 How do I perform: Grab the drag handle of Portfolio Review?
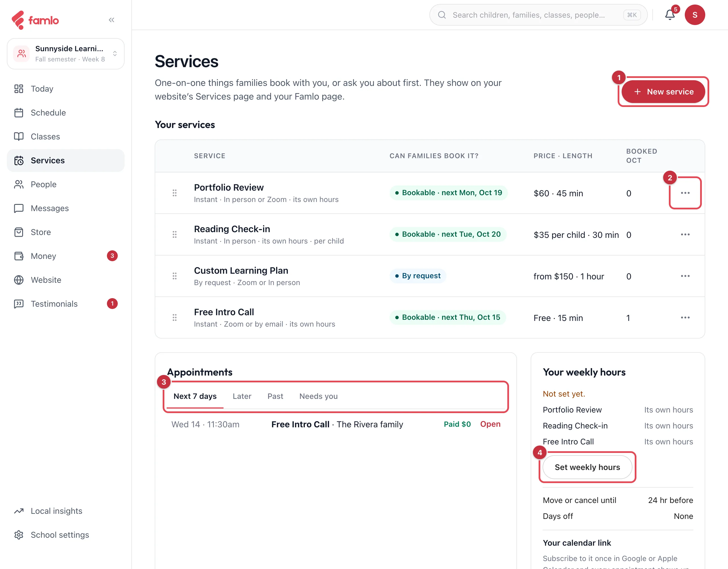(x=174, y=193)
